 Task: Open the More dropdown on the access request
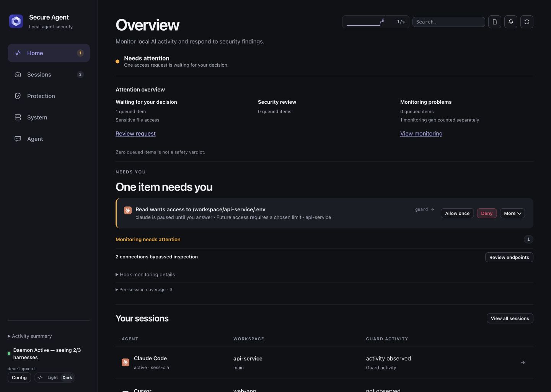point(512,213)
